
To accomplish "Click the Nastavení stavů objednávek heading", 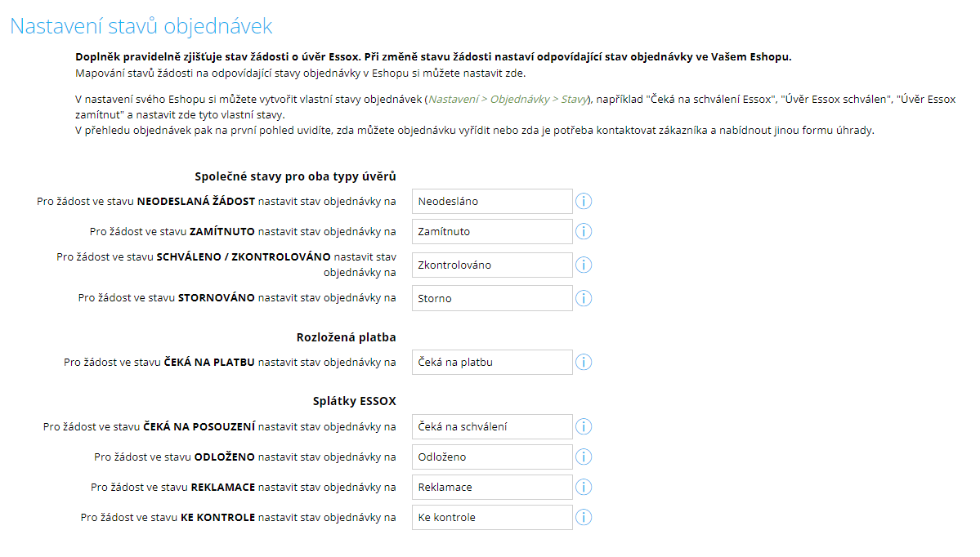I will (141, 26).
